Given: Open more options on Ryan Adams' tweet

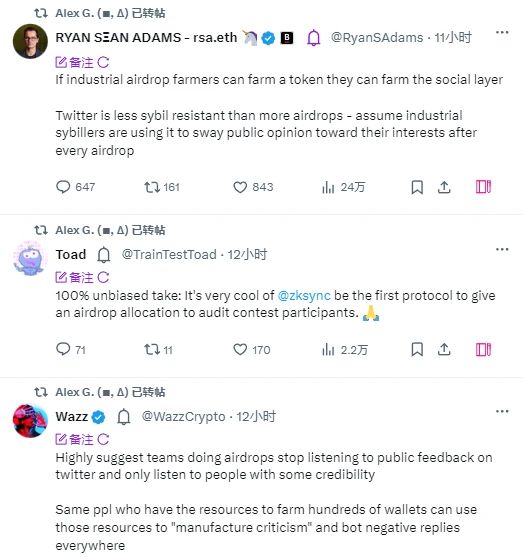Looking at the screenshot, I should pyautogui.click(x=502, y=32).
